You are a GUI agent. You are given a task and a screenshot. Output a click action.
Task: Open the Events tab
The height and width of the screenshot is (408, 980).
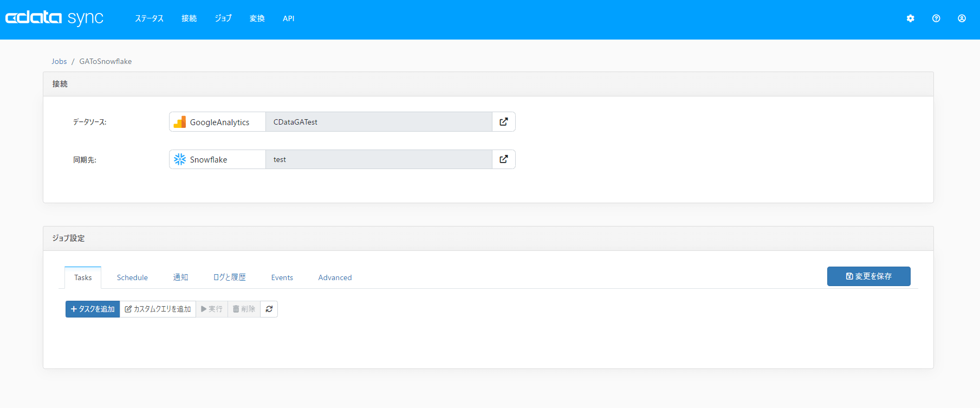(x=282, y=277)
